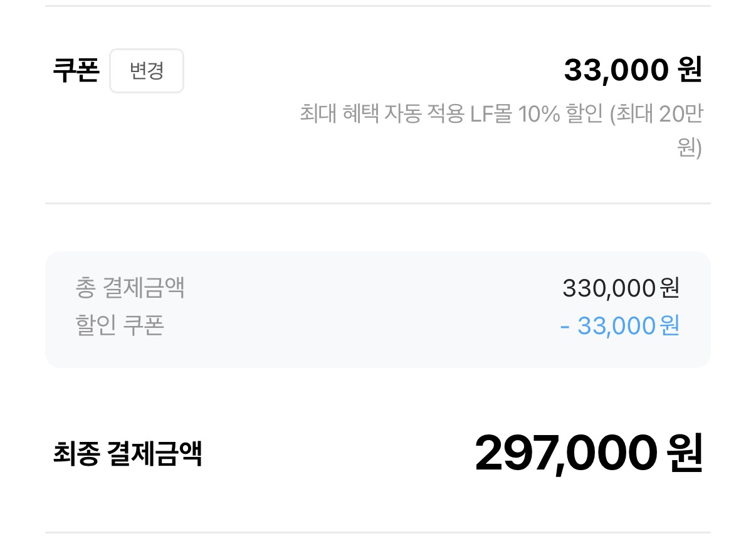Click the 총 결제금액 label
756x551 pixels.
(x=130, y=288)
